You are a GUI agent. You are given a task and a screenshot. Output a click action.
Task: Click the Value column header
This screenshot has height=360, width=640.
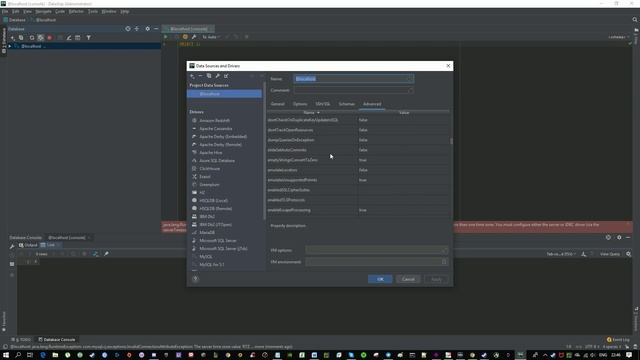[x=404, y=113]
